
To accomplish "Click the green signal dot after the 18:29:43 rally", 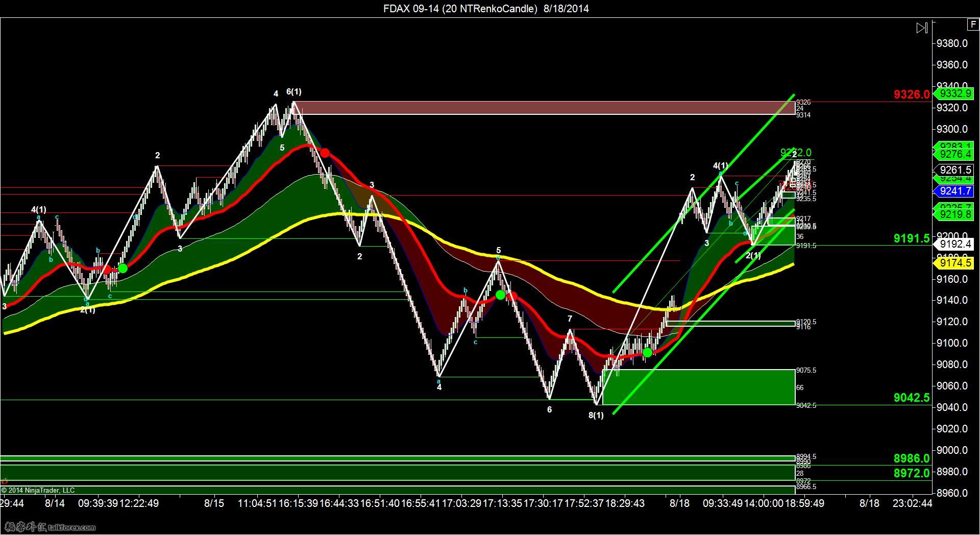I will (x=647, y=352).
